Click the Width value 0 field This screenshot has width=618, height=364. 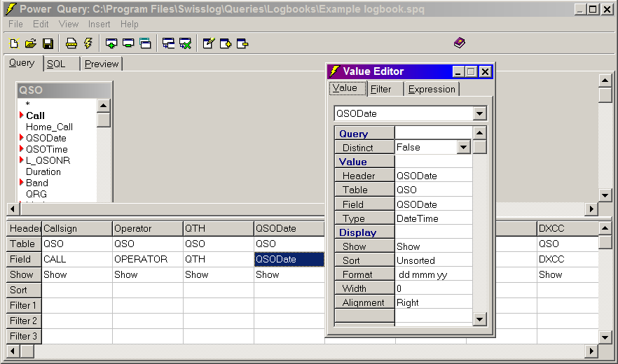coord(433,289)
